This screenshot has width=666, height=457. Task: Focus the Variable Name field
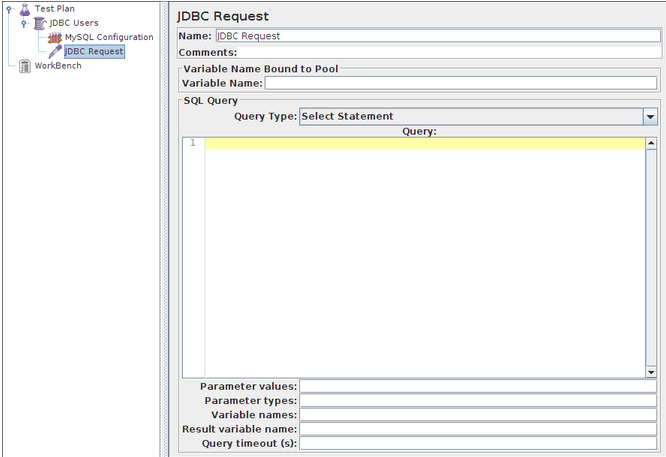(x=461, y=83)
